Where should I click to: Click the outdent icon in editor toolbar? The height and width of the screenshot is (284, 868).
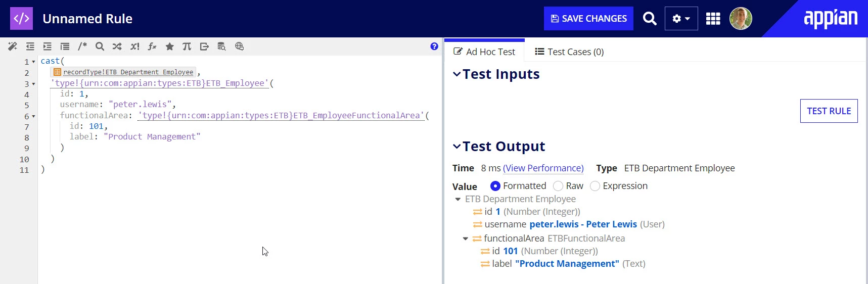tap(30, 46)
